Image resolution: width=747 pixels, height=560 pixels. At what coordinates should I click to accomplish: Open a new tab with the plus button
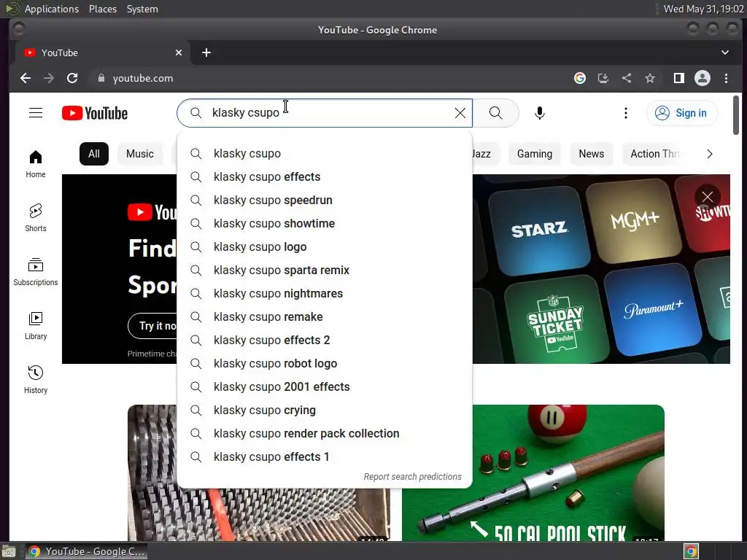point(206,52)
